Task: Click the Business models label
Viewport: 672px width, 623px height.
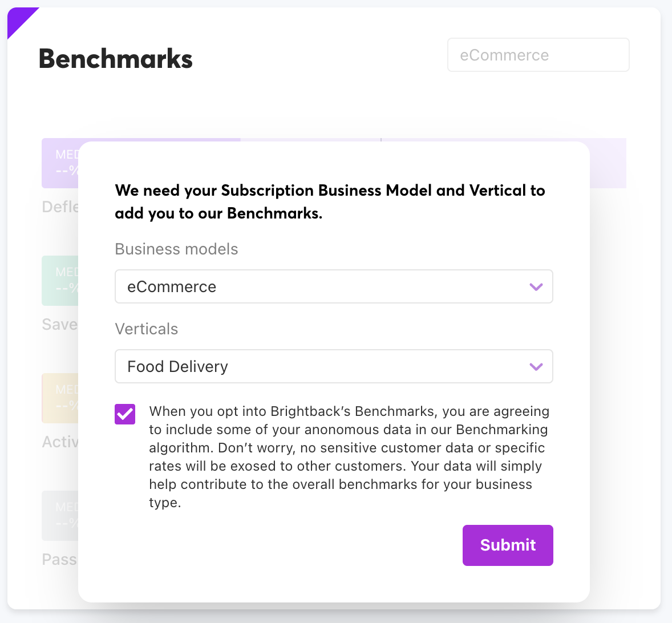Action: [176, 249]
